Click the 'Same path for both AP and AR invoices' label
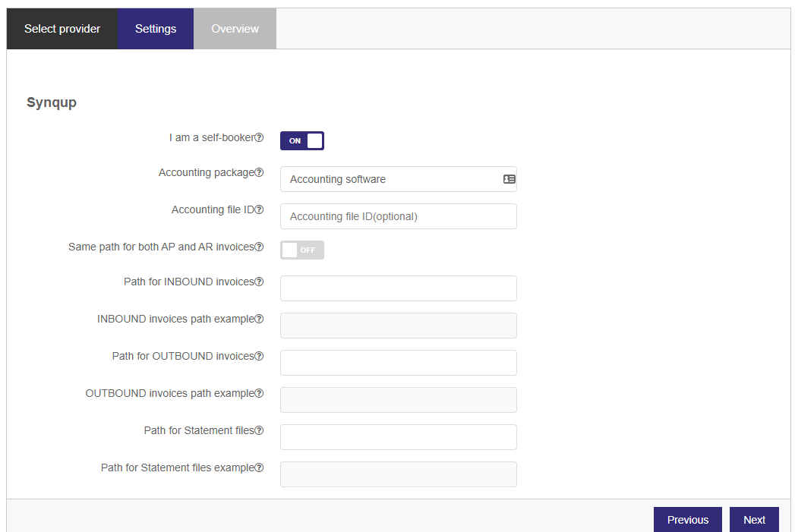The height and width of the screenshot is (532, 795). [161, 247]
